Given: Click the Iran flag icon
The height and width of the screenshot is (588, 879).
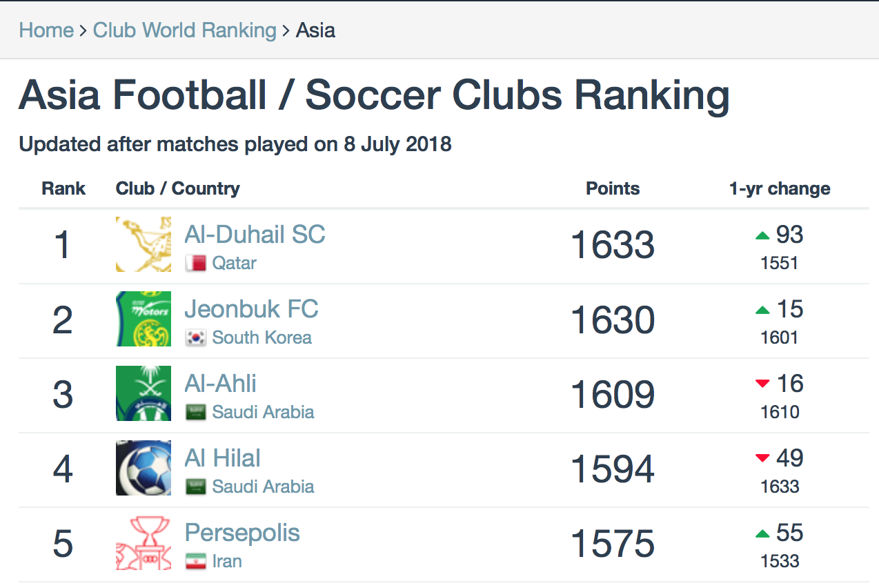Looking at the screenshot, I should [196, 561].
